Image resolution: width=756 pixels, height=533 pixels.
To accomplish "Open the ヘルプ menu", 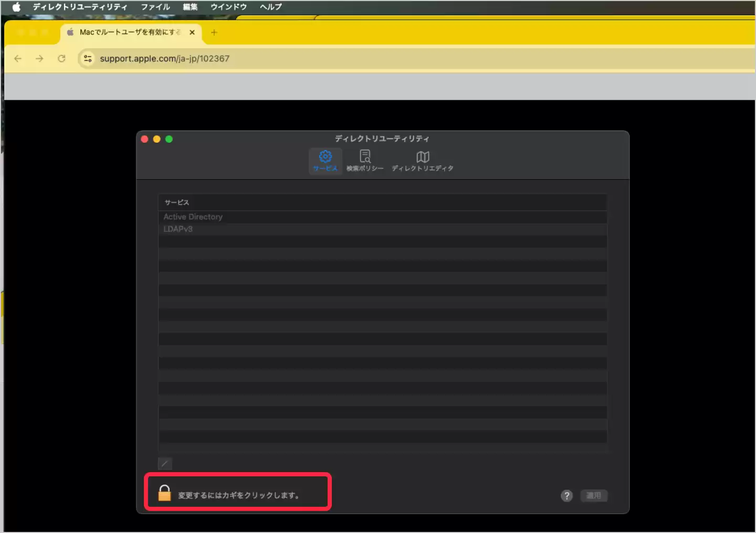I will pyautogui.click(x=270, y=7).
